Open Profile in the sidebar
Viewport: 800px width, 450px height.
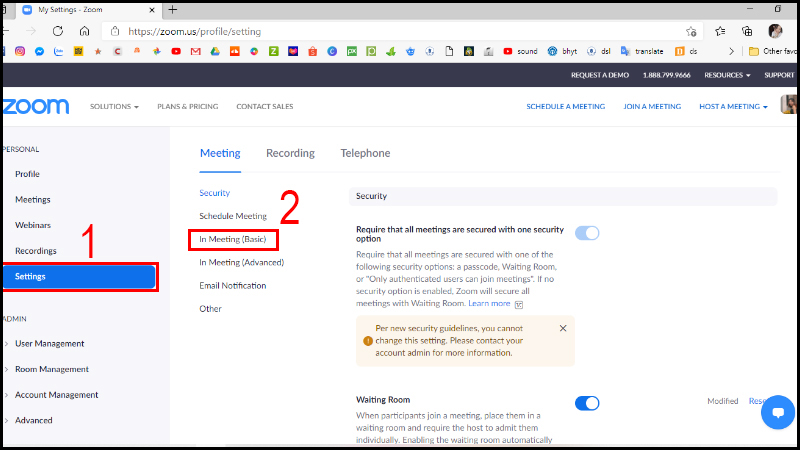(x=27, y=174)
